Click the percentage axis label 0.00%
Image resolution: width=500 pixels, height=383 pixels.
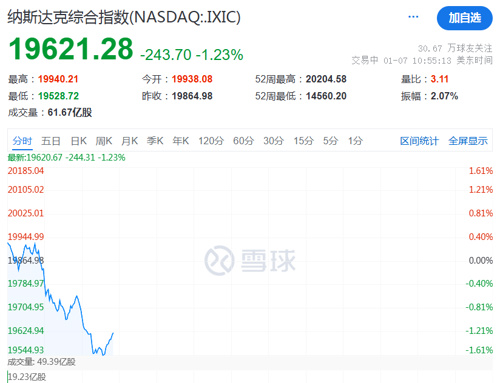tap(481, 260)
